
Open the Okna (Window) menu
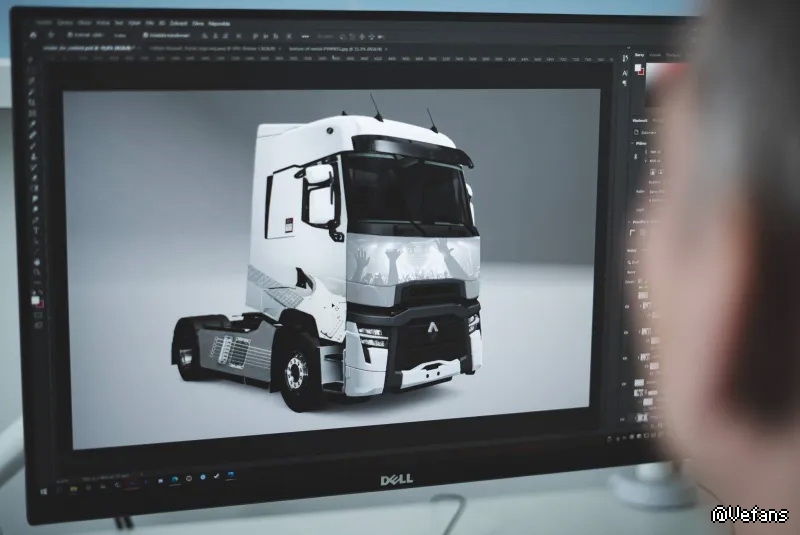198,24
